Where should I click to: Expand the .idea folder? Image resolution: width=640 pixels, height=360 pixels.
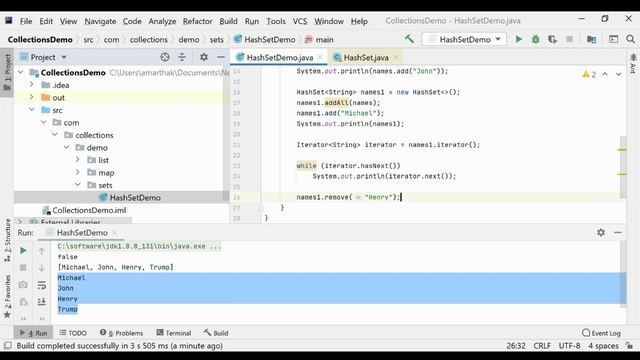pos(32,85)
